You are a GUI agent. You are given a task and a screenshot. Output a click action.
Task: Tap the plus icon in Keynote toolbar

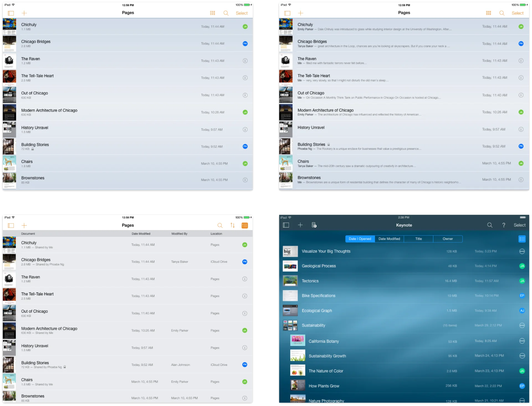[300, 225]
